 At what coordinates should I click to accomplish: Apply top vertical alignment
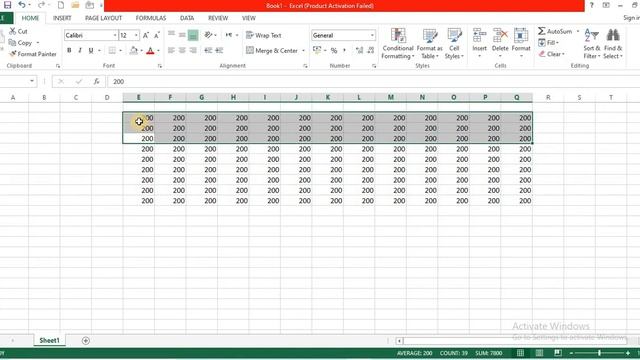click(171, 35)
